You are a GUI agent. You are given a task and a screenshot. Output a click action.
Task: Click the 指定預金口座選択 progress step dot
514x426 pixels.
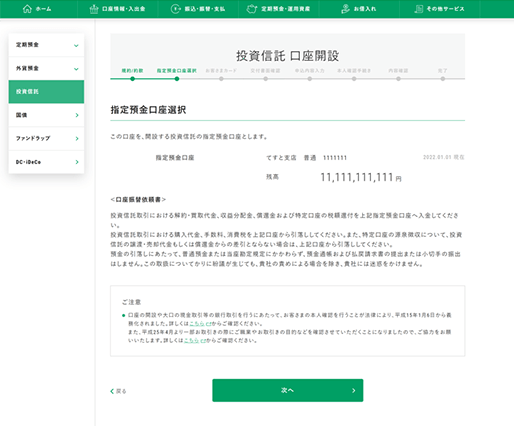click(x=177, y=79)
